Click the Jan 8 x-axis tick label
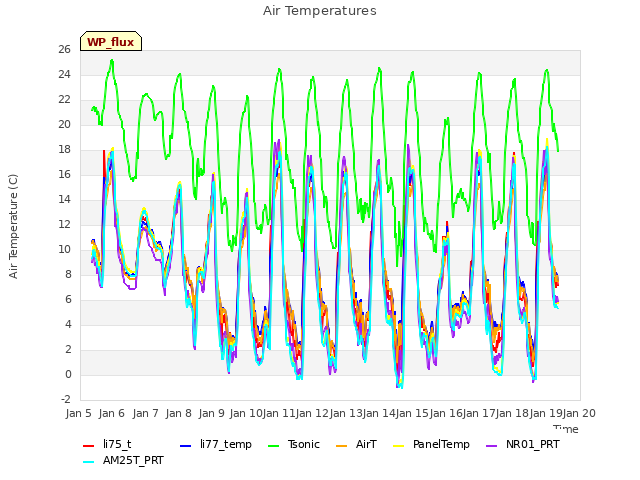 (178, 413)
